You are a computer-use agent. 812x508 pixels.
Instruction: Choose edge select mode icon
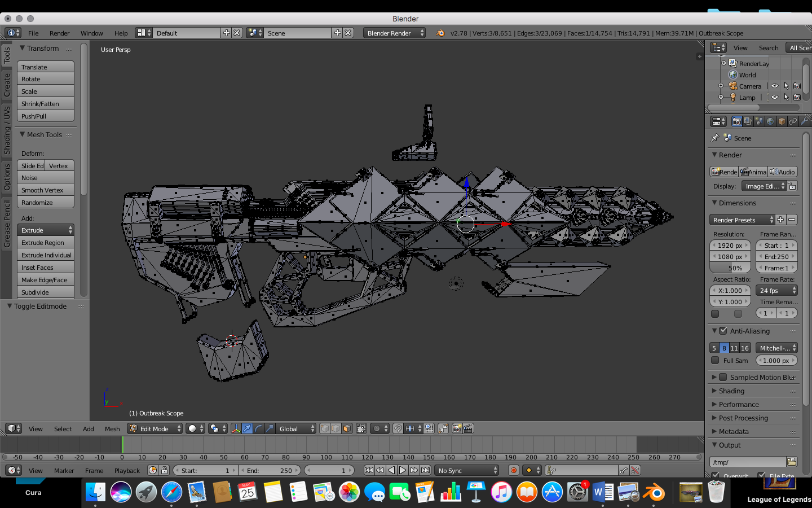pyautogui.click(x=336, y=429)
